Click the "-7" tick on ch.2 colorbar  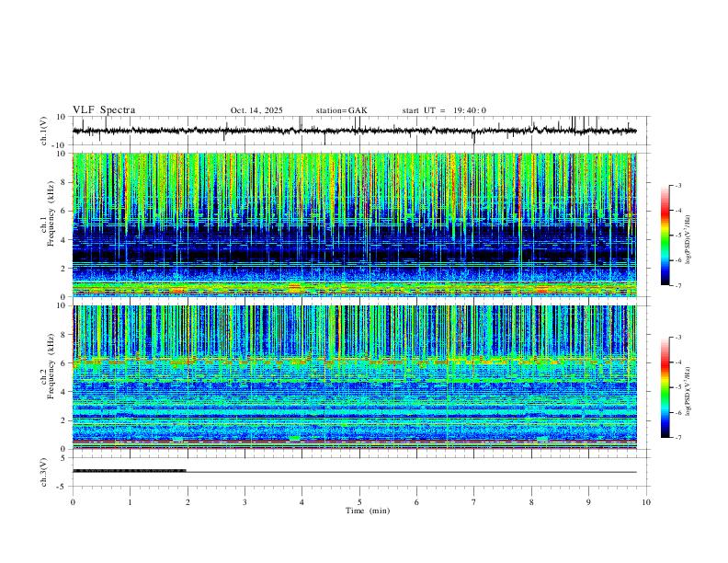[678, 438]
